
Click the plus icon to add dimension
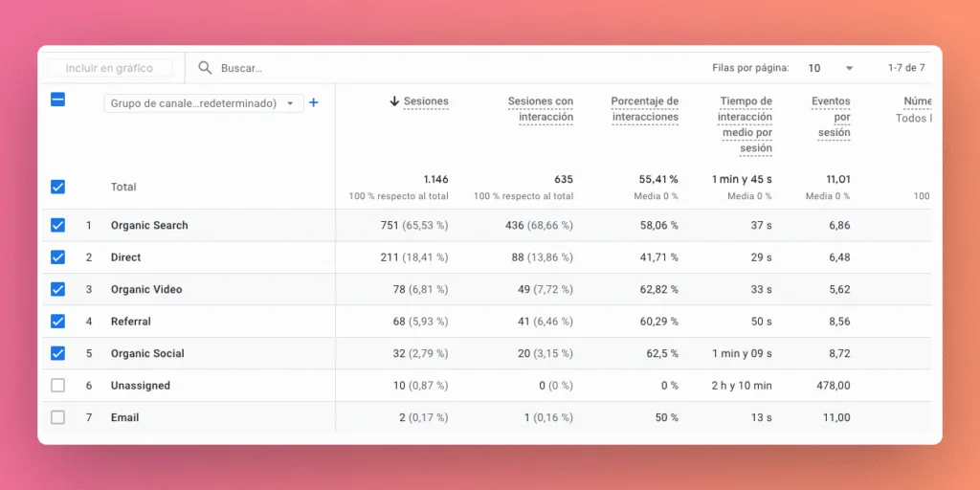[x=313, y=103]
